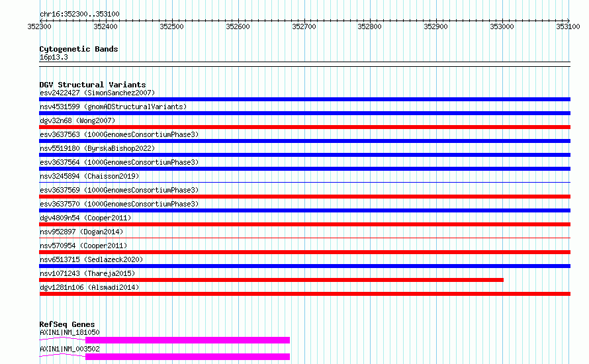This screenshot has height=364, width=589.
Task: Click the dgv32n68 (Wong2007) label
Action: tap(77, 120)
